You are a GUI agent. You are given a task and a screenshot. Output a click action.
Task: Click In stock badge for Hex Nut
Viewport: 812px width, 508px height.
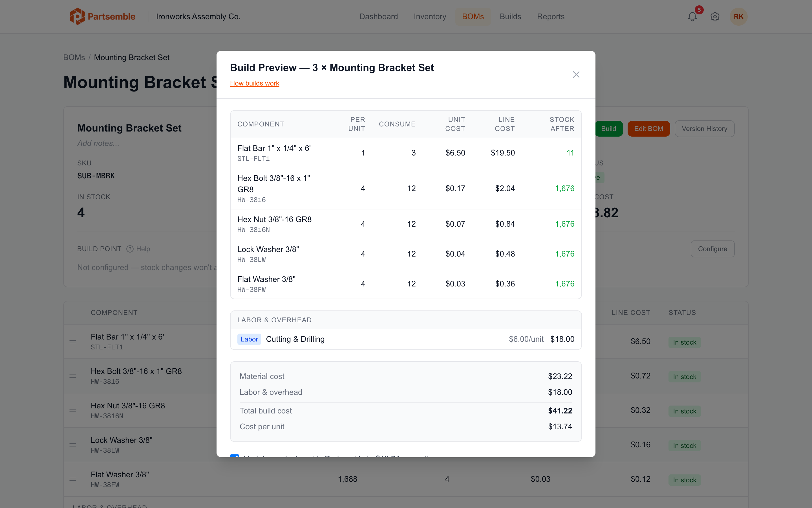click(x=685, y=411)
